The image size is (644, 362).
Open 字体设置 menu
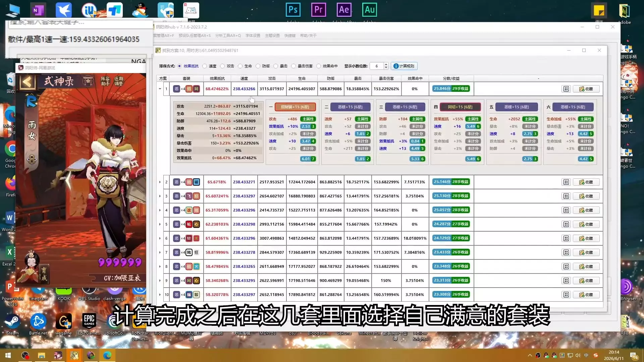coord(253,36)
